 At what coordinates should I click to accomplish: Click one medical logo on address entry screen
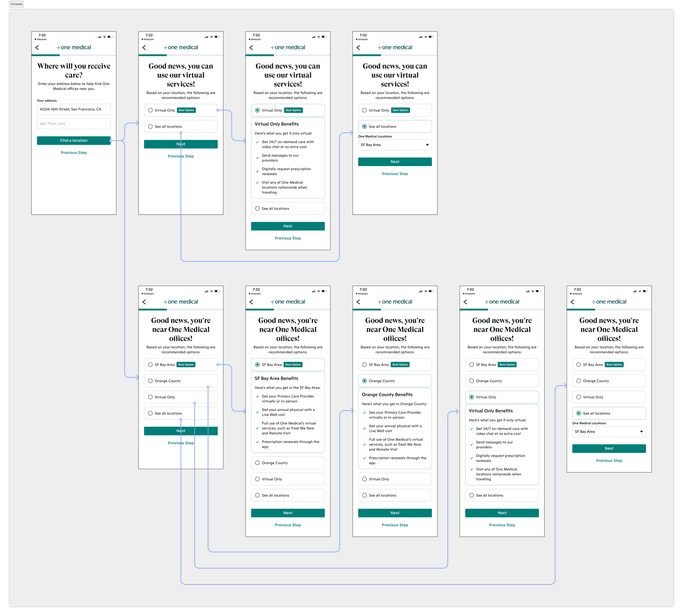click(x=74, y=48)
